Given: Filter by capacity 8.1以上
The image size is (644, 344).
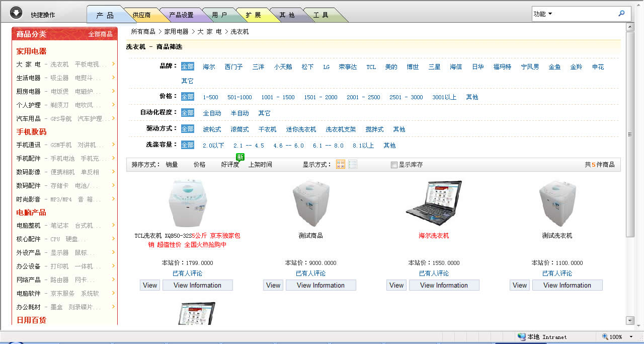Looking at the screenshot, I should [x=363, y=146].
